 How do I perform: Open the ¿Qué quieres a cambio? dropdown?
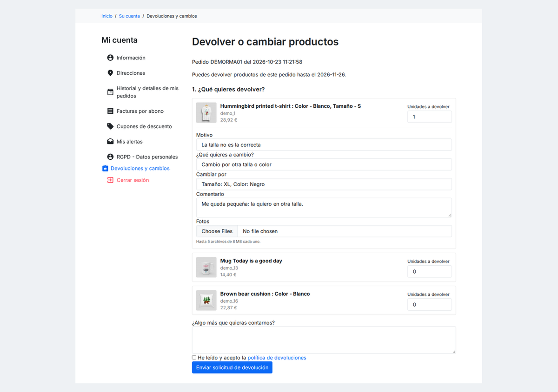[324, 164]
